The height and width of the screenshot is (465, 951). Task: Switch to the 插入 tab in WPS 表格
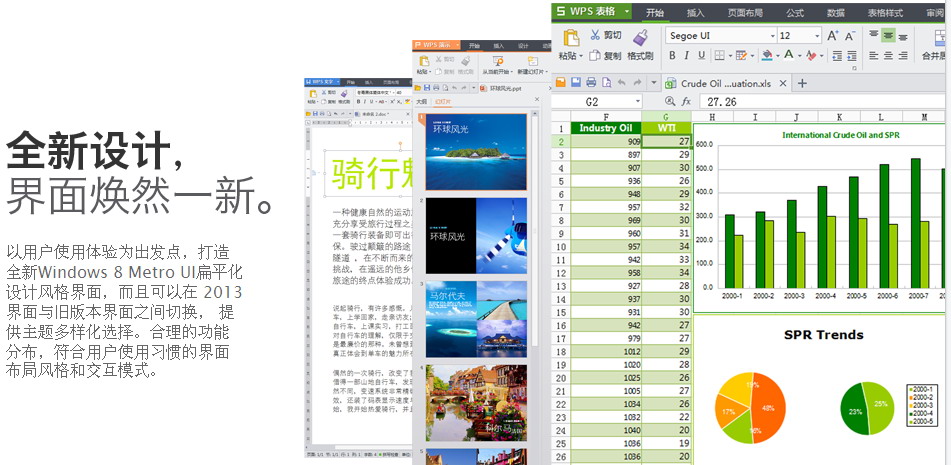(696, 13)
